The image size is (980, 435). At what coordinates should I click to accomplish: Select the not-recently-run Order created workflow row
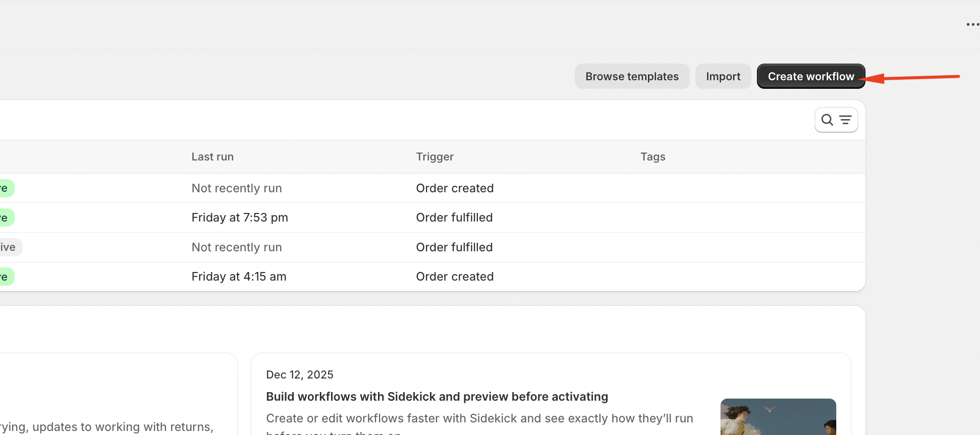(237, 188)
